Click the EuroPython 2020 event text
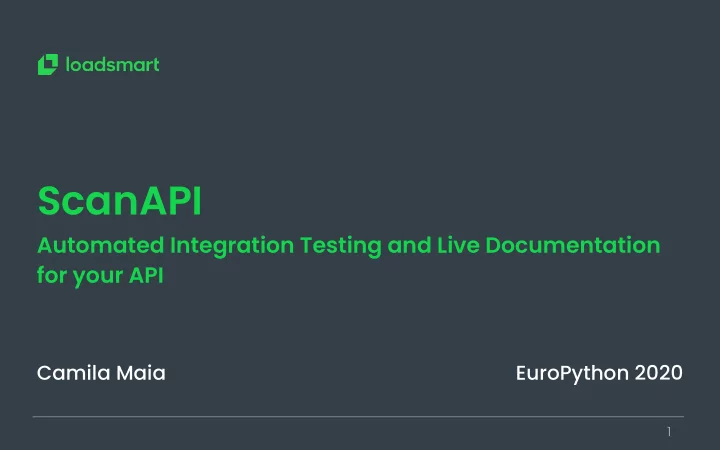 click(x=599, y=373)
